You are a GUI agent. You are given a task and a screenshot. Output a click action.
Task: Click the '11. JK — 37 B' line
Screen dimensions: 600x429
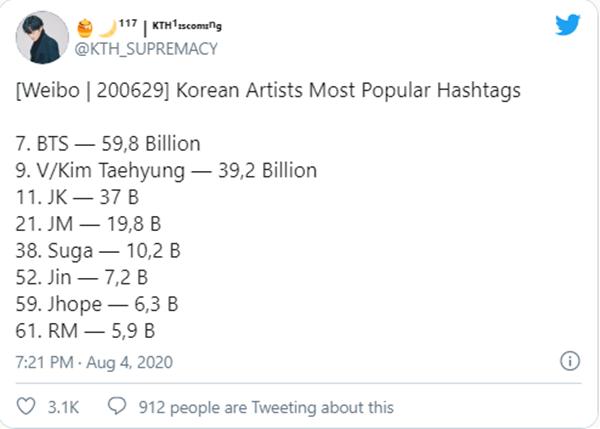click(x=70, y=198)
